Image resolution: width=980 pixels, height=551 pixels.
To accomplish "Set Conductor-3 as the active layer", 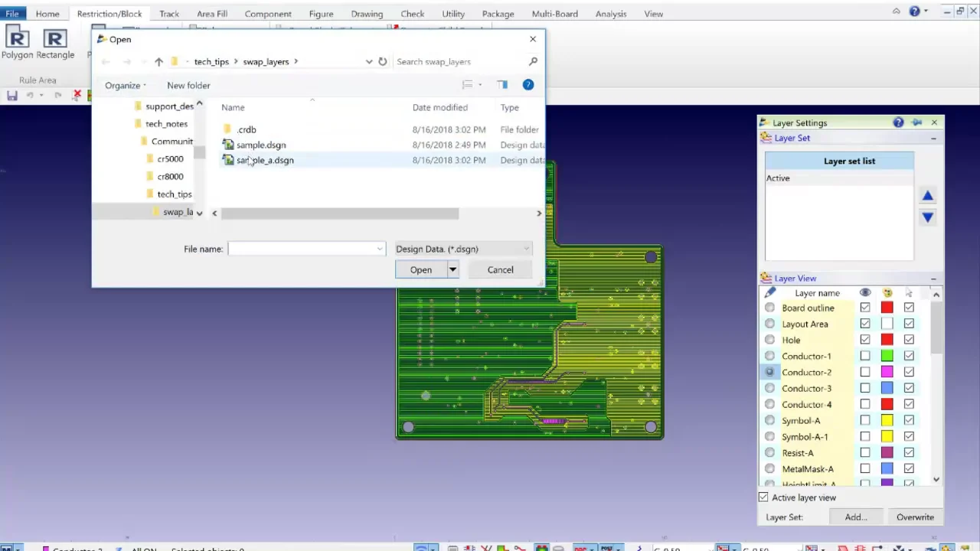I will pyautogui.click(x=769, y=388).
